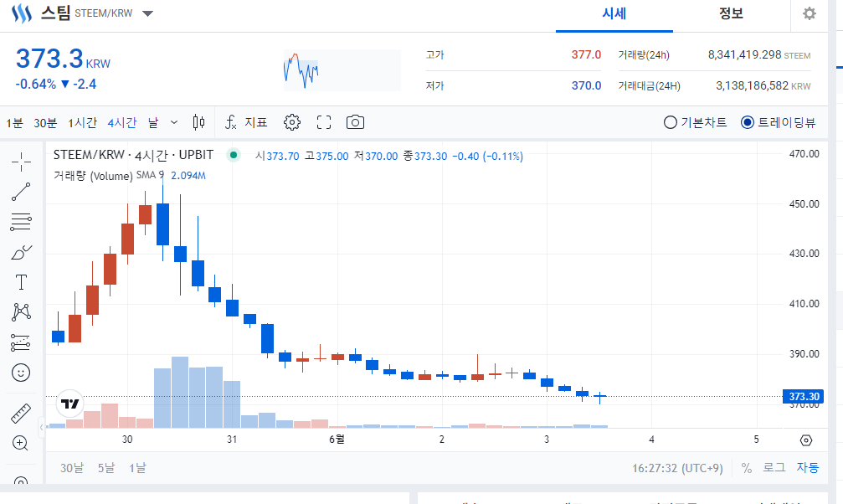Select the 30분 interval
The height and width of the screenshot is (504, 843).
[45, 122]
